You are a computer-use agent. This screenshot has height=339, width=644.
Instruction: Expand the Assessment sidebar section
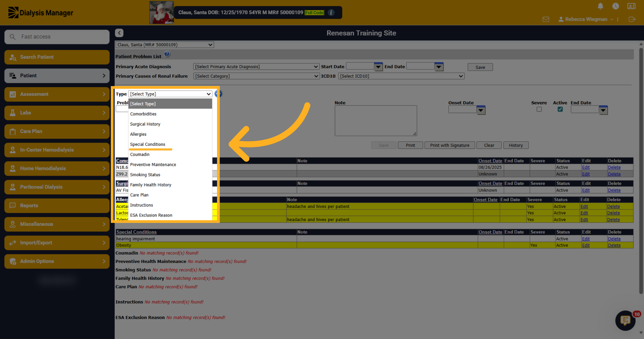(x=57, y=94)
